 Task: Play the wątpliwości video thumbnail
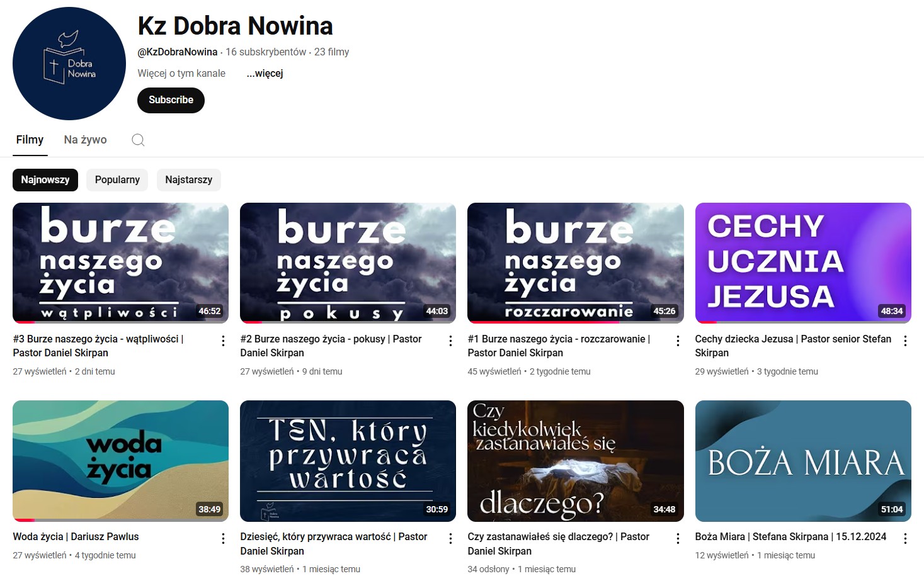(120, 263)
